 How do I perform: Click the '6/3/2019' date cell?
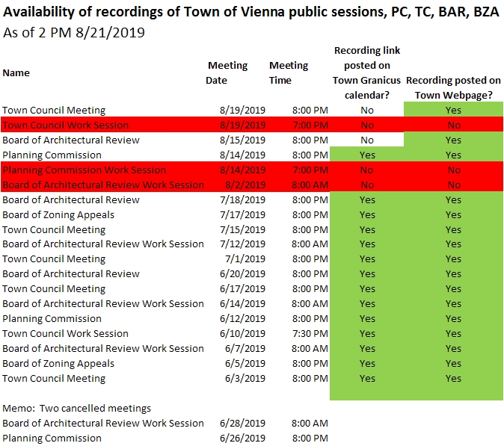coord(245,378)
